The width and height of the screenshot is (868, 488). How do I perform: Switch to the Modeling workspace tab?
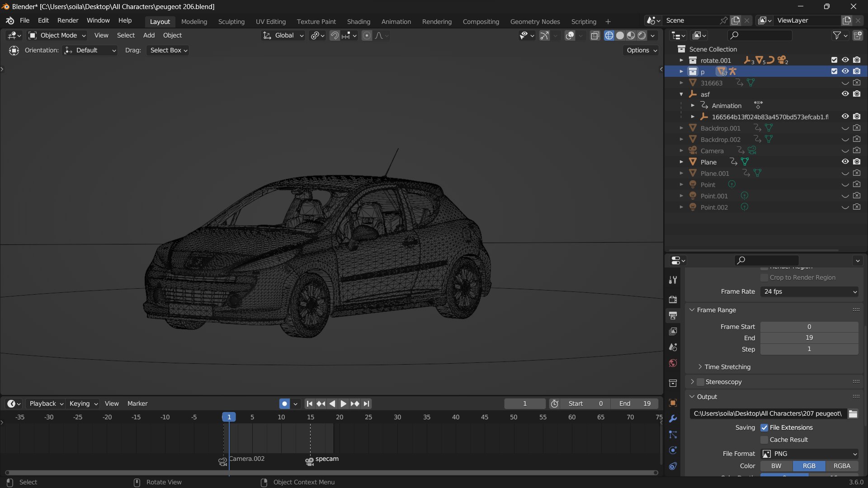click(x=194, y=22)
